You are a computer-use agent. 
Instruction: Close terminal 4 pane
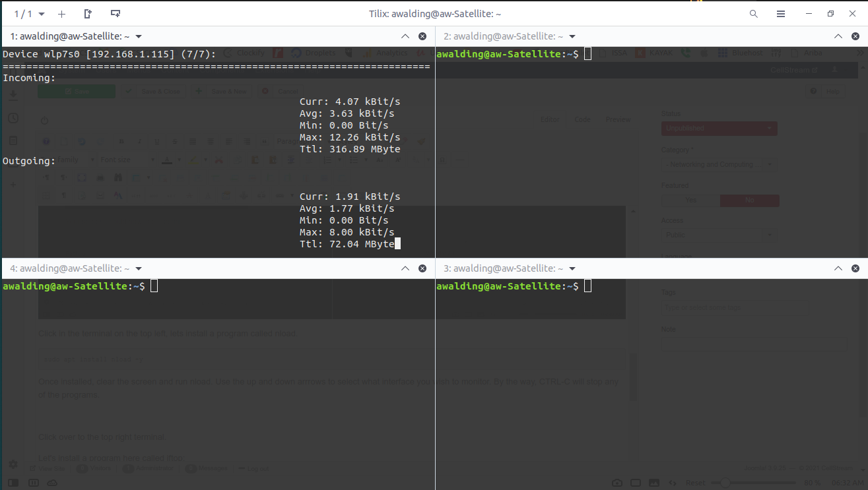pos(422,269)
